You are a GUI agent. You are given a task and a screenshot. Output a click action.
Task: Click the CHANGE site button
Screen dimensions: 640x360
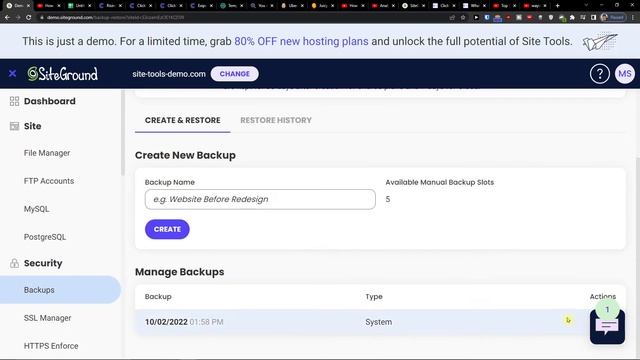point(234,74)
